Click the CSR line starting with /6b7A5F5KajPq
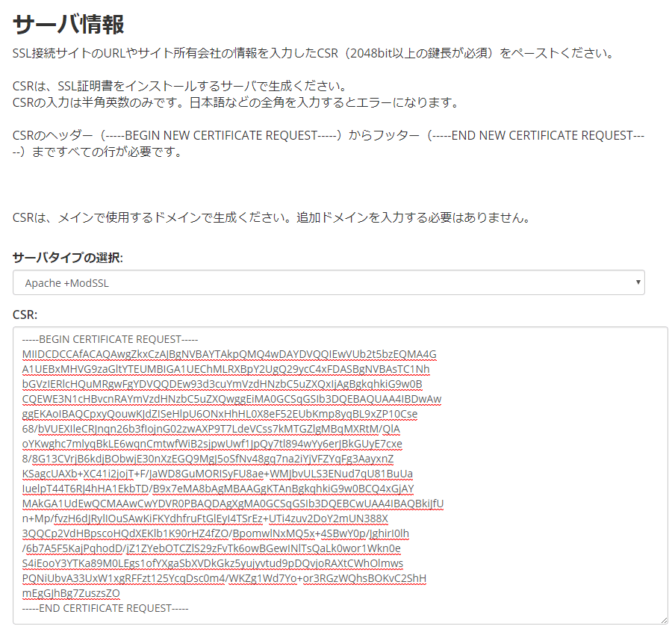 212,549
